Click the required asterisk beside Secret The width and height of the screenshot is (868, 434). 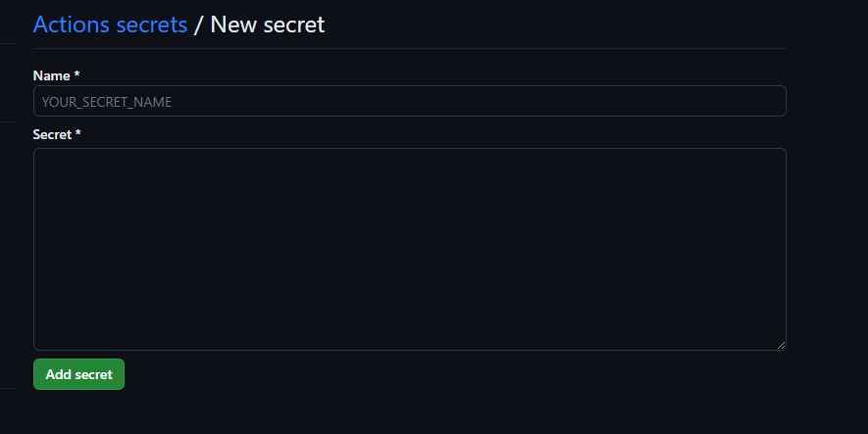[x=77, y=134]
